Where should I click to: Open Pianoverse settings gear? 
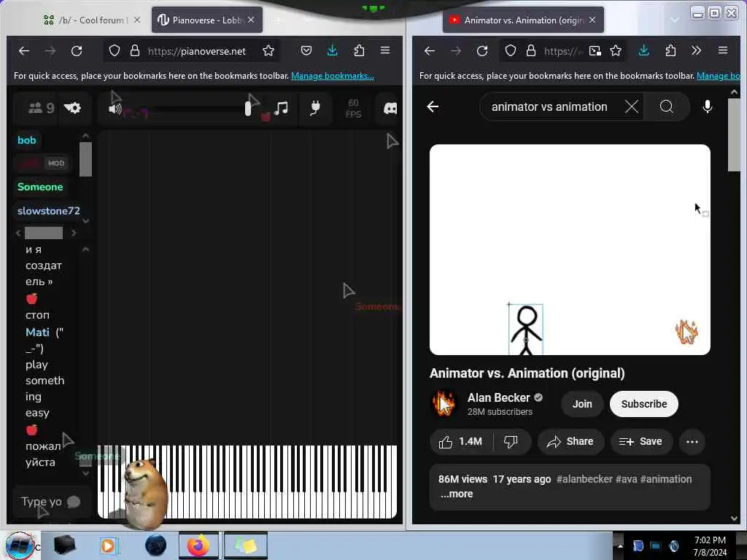(72, 108)
